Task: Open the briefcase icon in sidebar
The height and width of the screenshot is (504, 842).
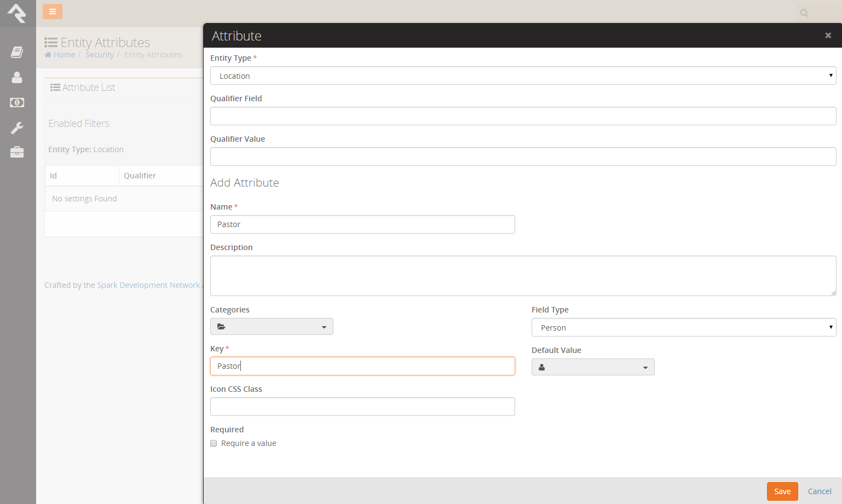Action: click(x=17, y=152)
